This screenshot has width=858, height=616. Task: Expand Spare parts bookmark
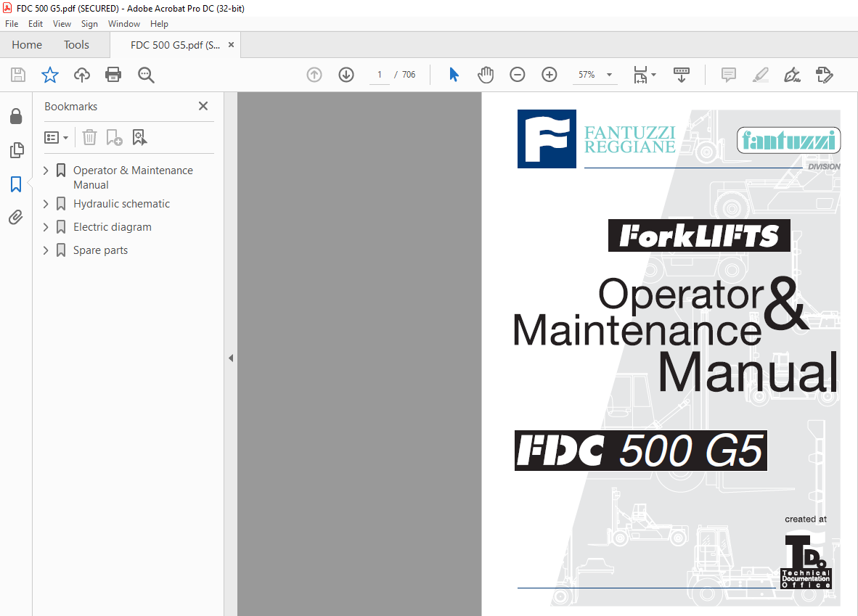(46, 250)
